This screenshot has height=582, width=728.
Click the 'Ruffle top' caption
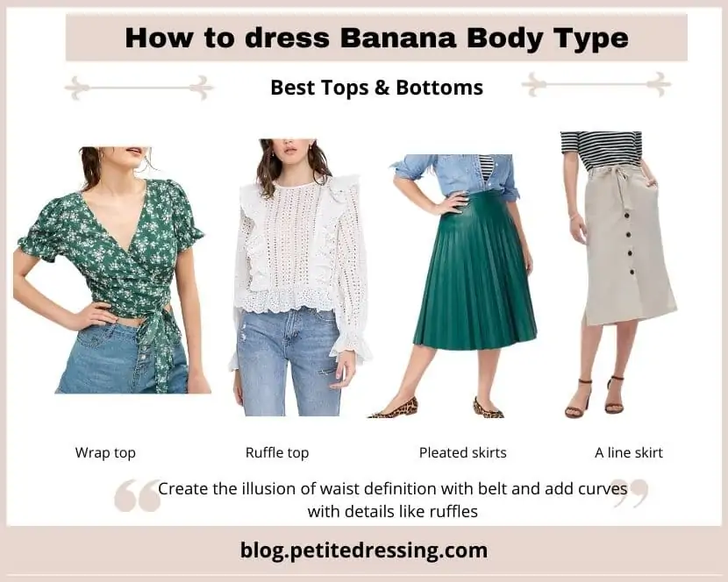click(277, 452)
